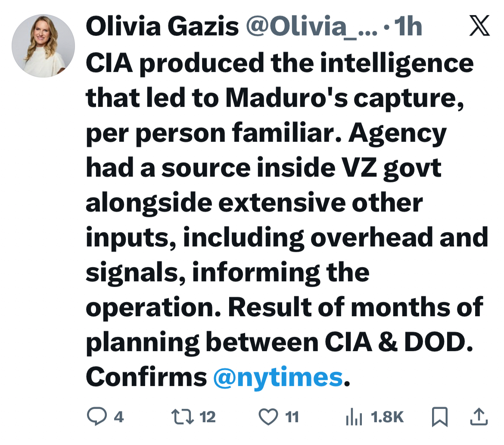The width and height of the screenshot is (504, 445).
Task: Click the share upload arrow icon
Action: tap(478, 417)
